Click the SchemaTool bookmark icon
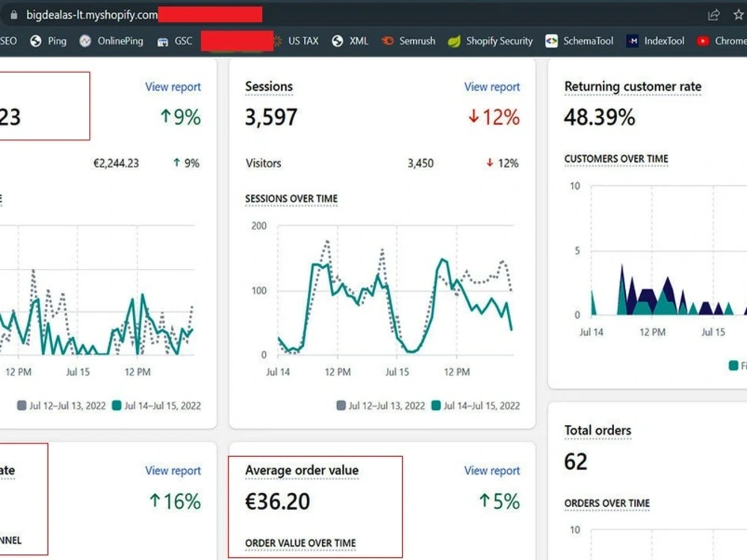The width and height of the screenshot is (747, 560). coord(551,41)
